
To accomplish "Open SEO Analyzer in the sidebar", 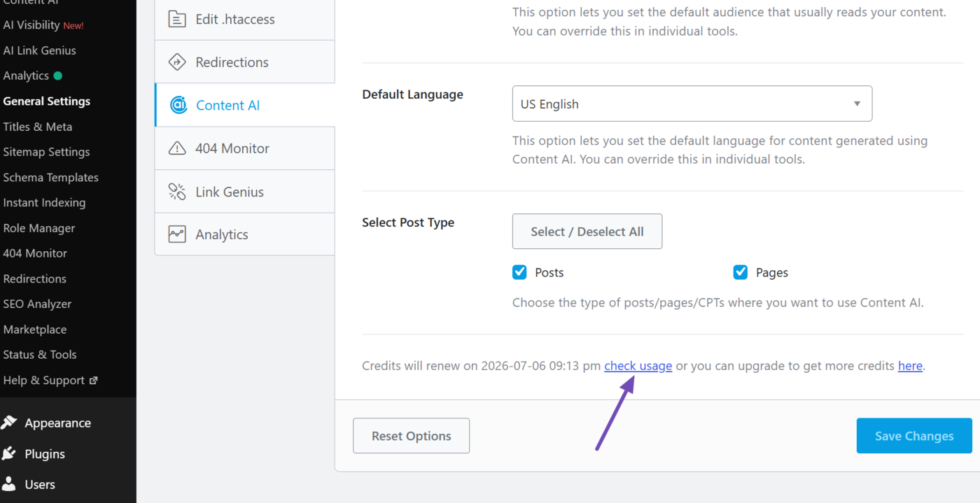I will click(37, 304).
